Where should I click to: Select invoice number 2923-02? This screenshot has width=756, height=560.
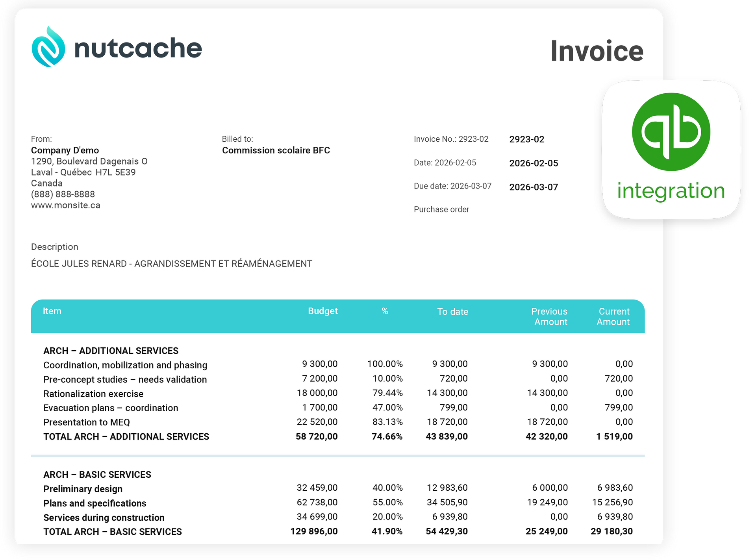[x=526, y=139]
